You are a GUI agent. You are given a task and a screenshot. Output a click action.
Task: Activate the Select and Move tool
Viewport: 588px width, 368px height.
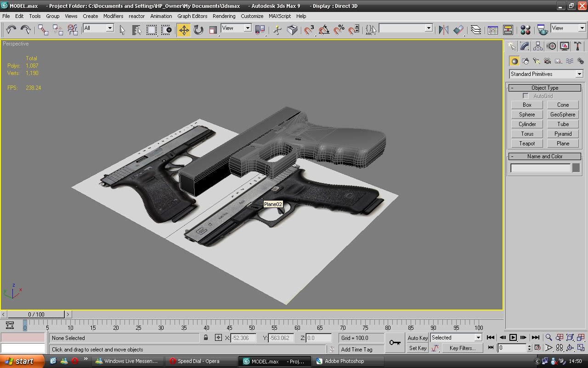click(184, 30)
